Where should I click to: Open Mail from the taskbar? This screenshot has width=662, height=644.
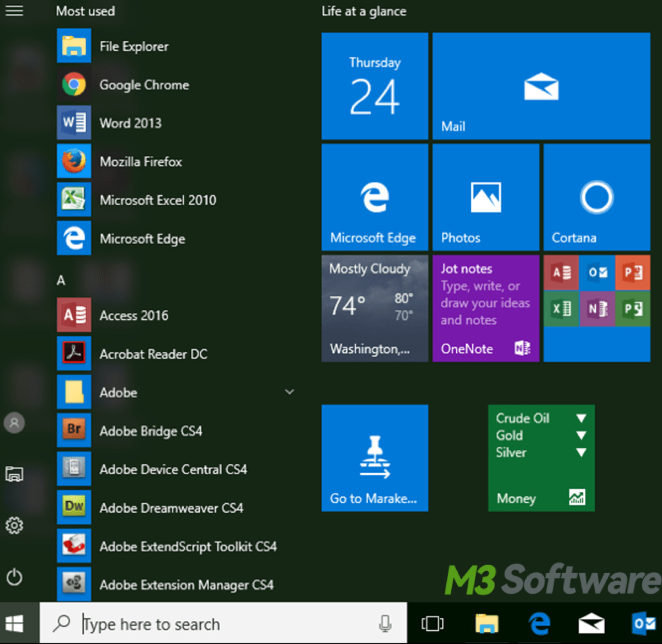click(x=591, y=624)
